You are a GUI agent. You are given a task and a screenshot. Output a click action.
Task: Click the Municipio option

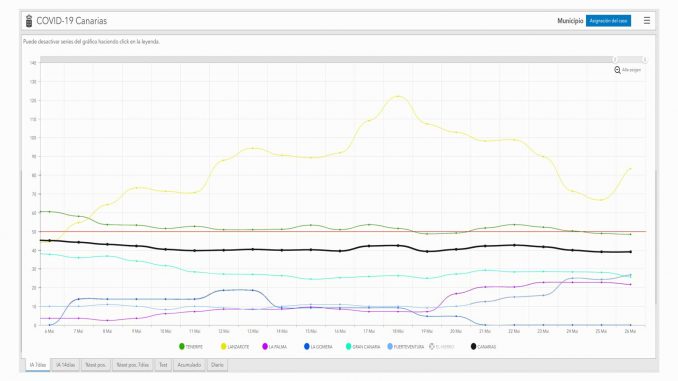570,21
